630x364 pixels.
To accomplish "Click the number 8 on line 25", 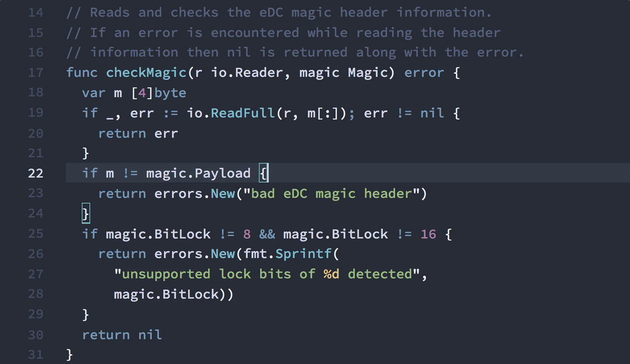I will (247, 234).
